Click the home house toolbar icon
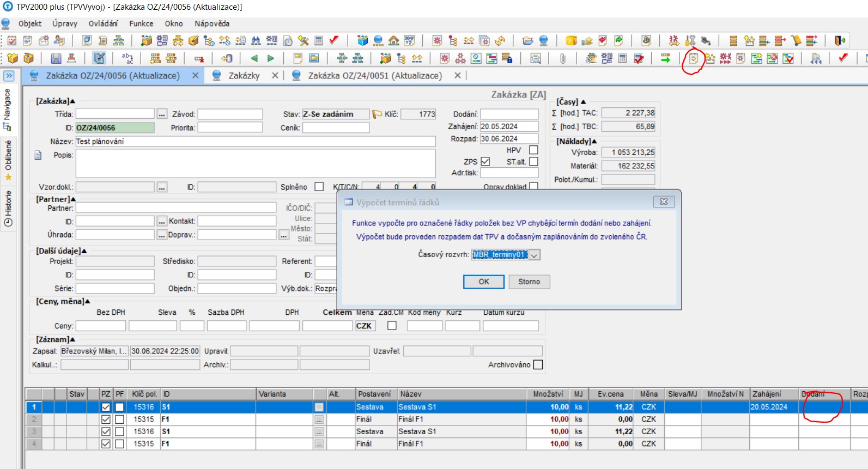The width and height of the screenshot is (868, 469). tap(393, 40)
